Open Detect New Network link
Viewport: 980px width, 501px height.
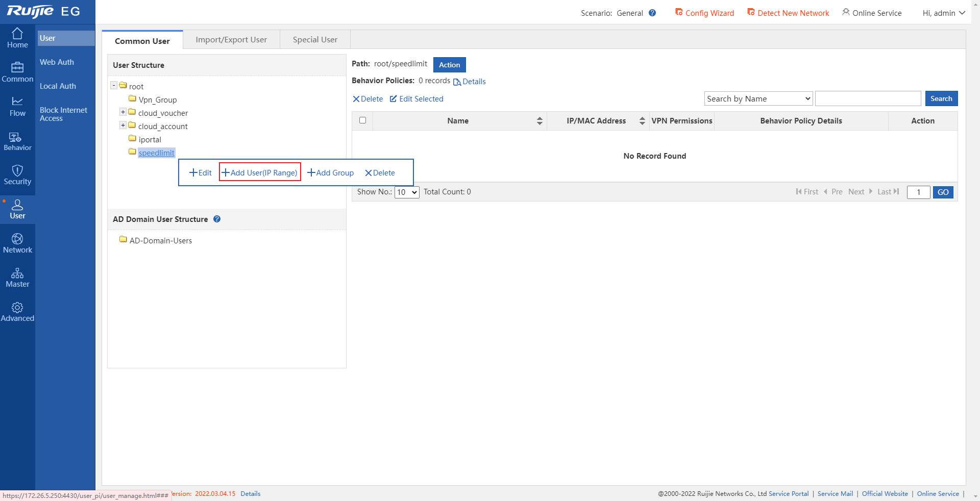(789, 13)
